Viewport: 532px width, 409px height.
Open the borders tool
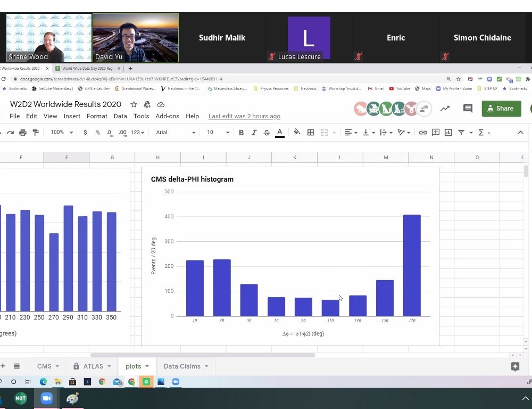pos(311,133)
